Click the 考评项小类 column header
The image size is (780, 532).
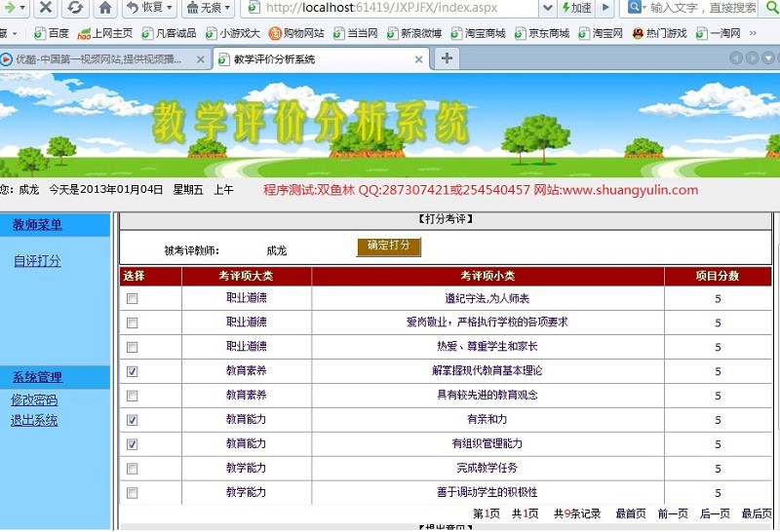487,276
